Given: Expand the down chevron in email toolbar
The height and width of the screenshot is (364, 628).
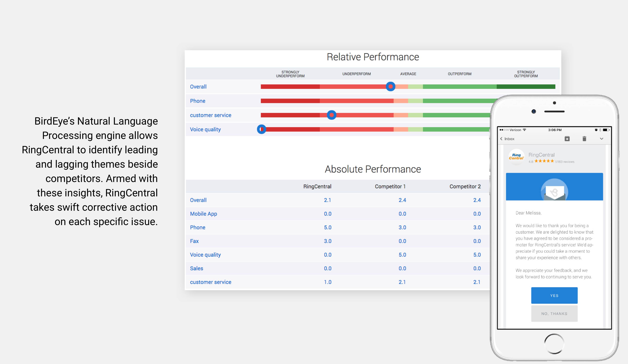Looking at the screenshot, I should pyautogui.click(x=601, y=139).
